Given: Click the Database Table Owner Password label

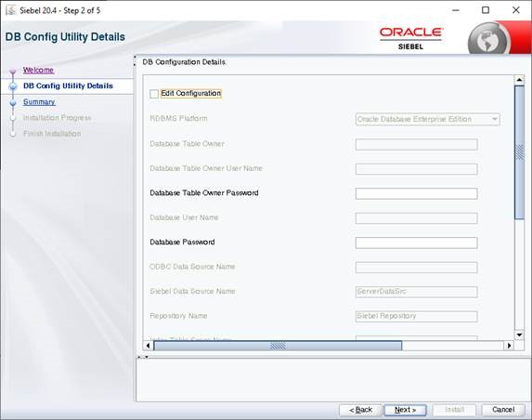Looking at the screenshot, I should (204, 193).
